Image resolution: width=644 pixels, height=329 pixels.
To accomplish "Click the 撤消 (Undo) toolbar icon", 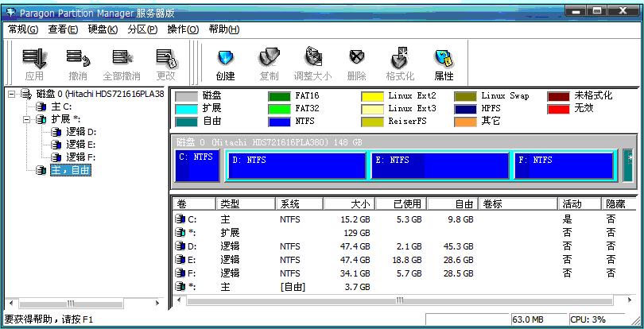I will tap(78, 58).
